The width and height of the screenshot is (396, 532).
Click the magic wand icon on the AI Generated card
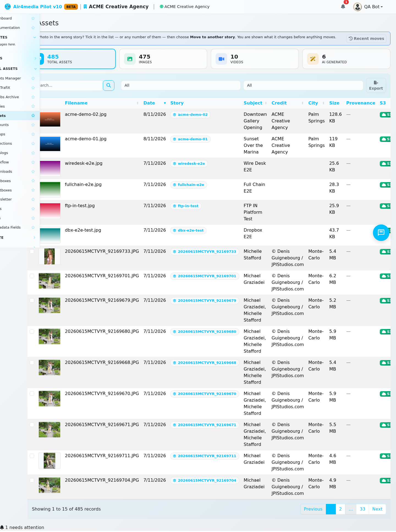[313, 59]
